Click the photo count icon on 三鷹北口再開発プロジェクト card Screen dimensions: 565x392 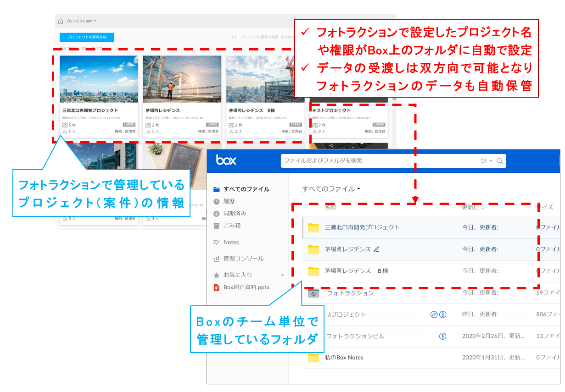click(x=65, y=125)
